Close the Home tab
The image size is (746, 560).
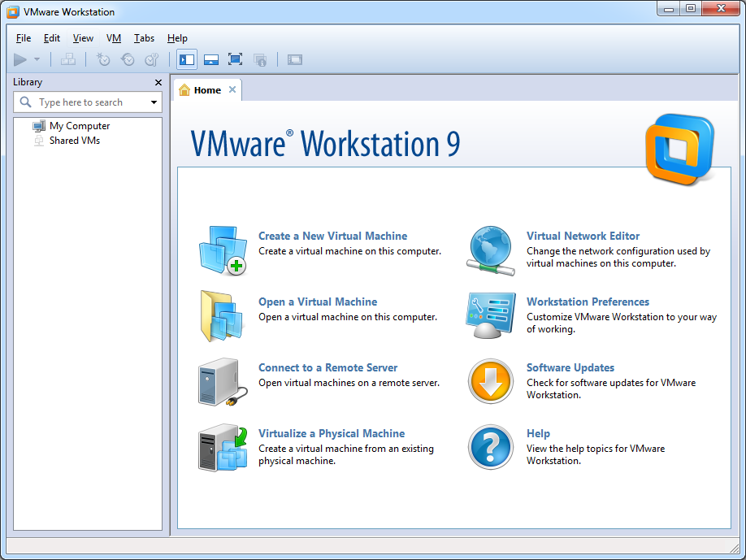(232, 89)
